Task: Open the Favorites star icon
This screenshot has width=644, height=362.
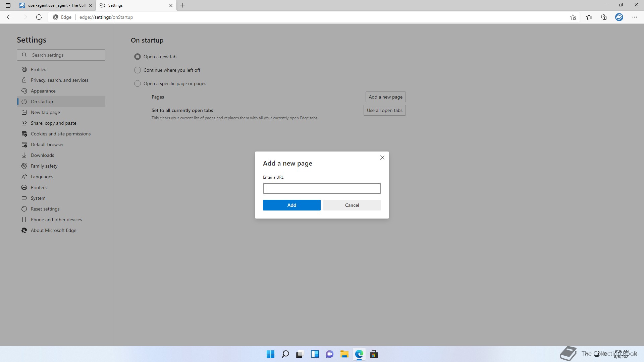Action: pos(589,17)
